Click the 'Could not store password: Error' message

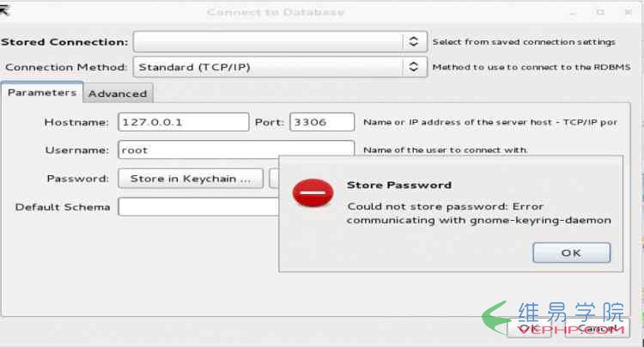click(x=445, y=206)
